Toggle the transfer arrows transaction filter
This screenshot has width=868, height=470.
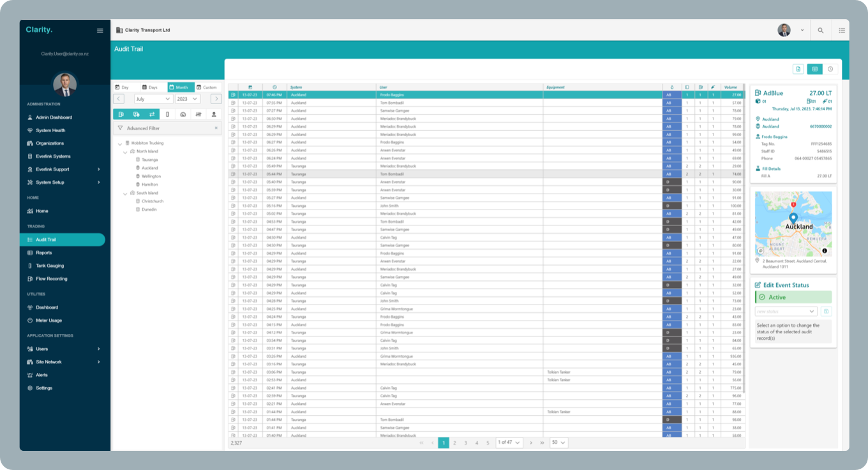click(x=152, y=114)
